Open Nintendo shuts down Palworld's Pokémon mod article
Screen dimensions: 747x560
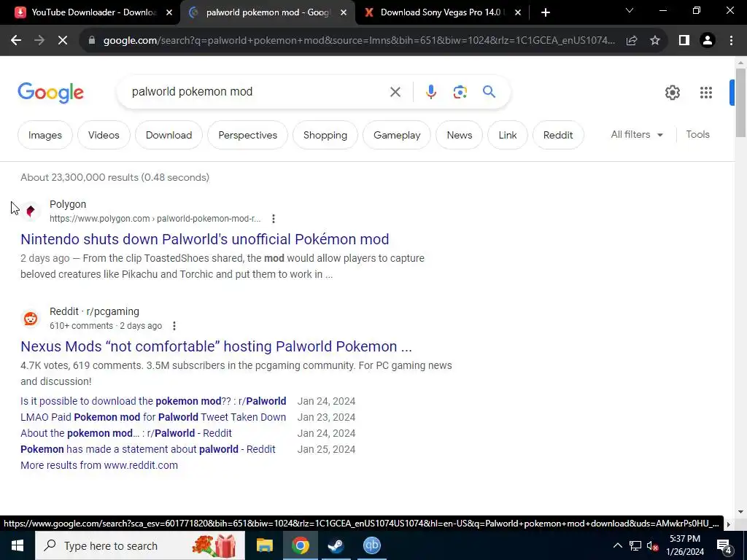(205, 239)
